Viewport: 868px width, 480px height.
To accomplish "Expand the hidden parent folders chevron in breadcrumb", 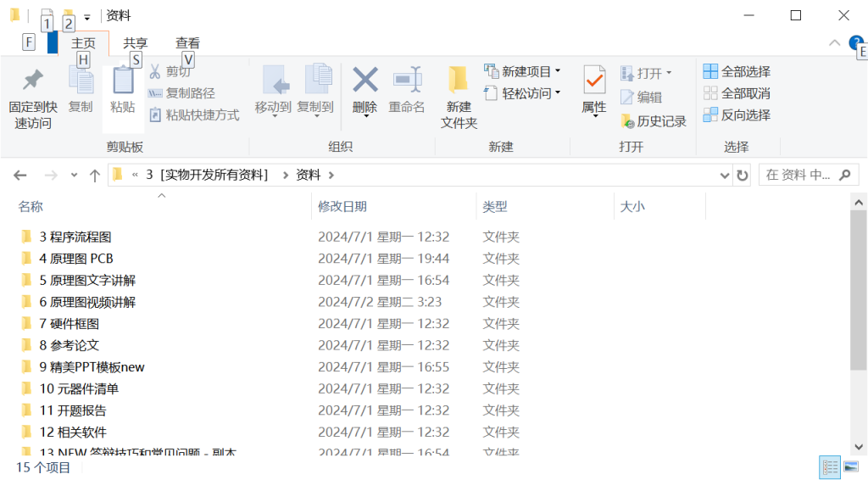I will [x=135, y=176].
